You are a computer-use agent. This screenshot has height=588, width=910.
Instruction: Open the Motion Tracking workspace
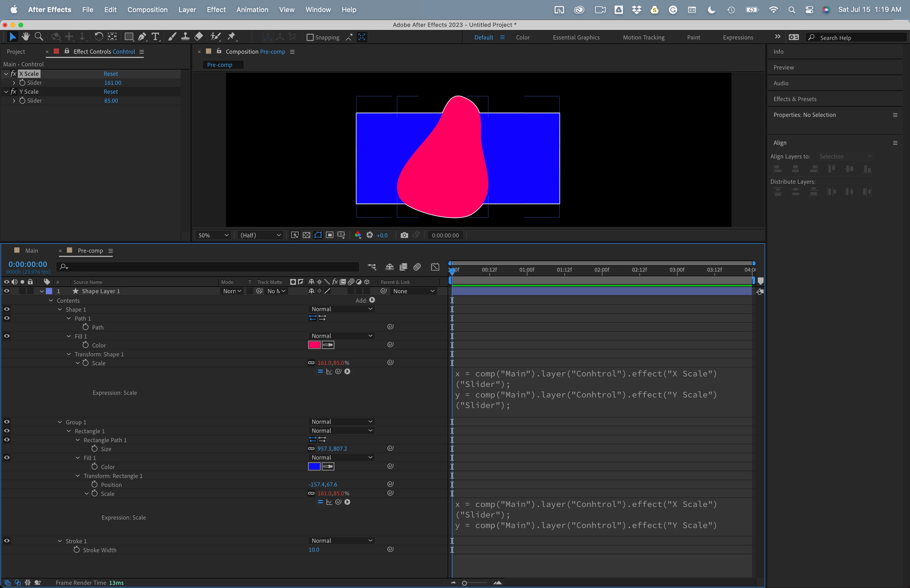point(644,37)
